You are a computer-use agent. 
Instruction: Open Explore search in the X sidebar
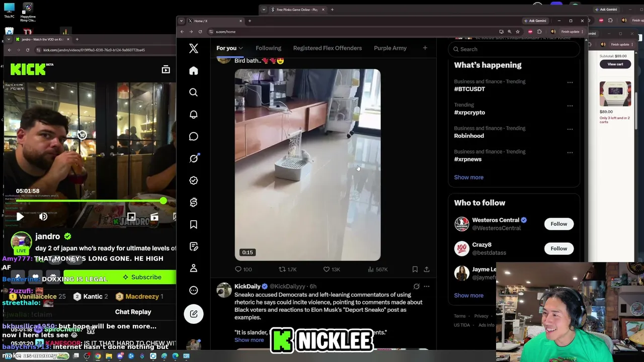194,93
